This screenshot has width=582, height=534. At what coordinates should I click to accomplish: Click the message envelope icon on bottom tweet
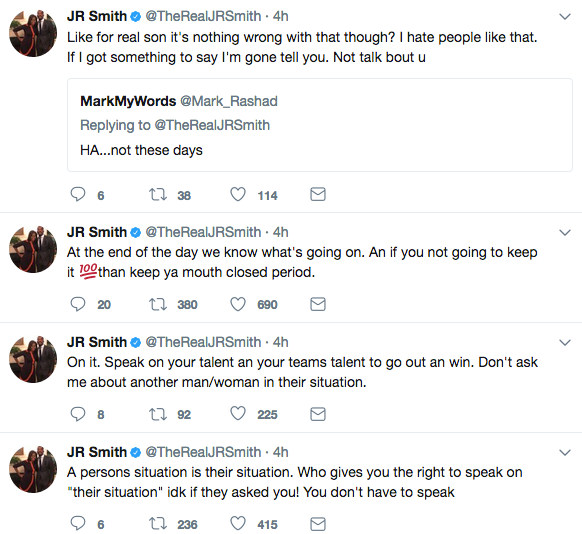318,524
